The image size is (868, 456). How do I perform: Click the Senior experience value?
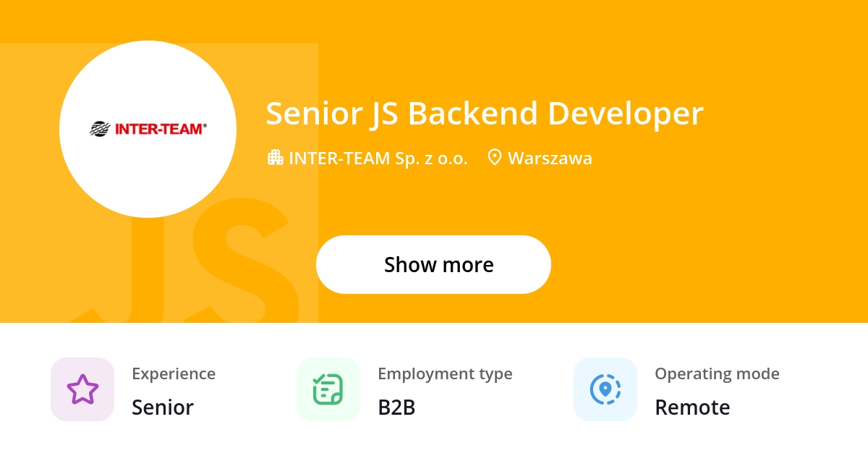[x=163, y=408]
